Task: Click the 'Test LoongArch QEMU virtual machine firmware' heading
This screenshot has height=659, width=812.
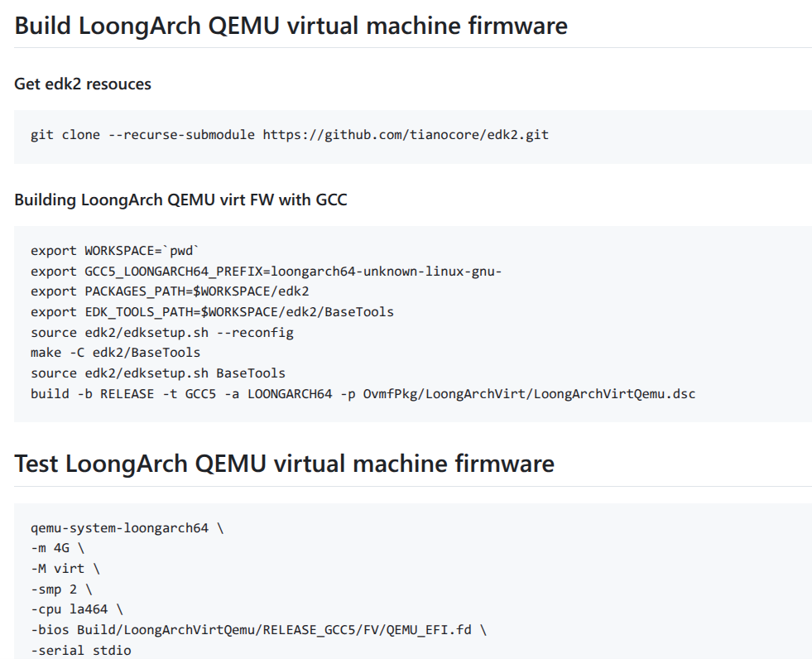Action: coord(284,464)
